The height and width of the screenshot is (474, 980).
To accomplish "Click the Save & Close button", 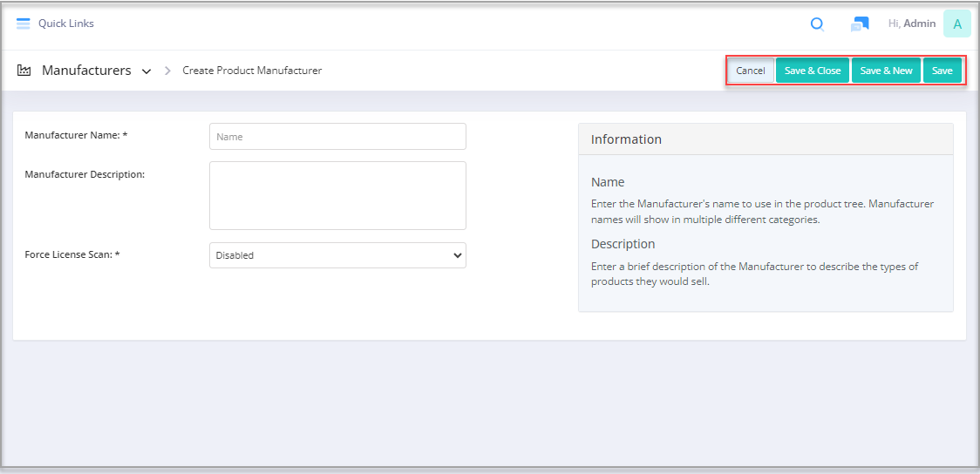I will point(812,71).
